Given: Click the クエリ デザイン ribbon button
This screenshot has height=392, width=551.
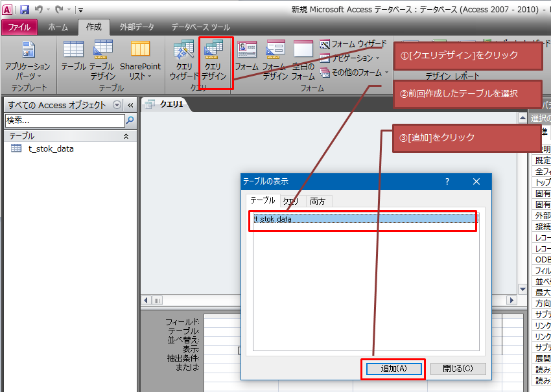Looking at the screenshot, I should coord(214,60).
